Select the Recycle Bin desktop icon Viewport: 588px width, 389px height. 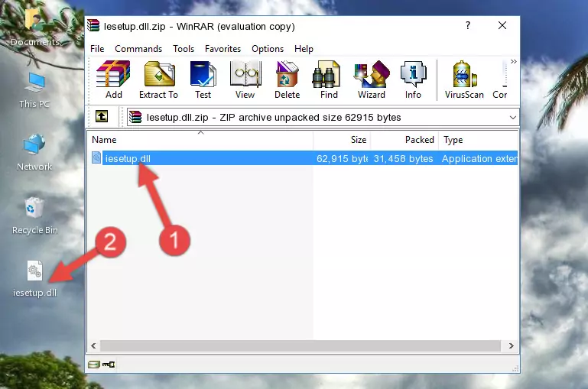[35, 216]
